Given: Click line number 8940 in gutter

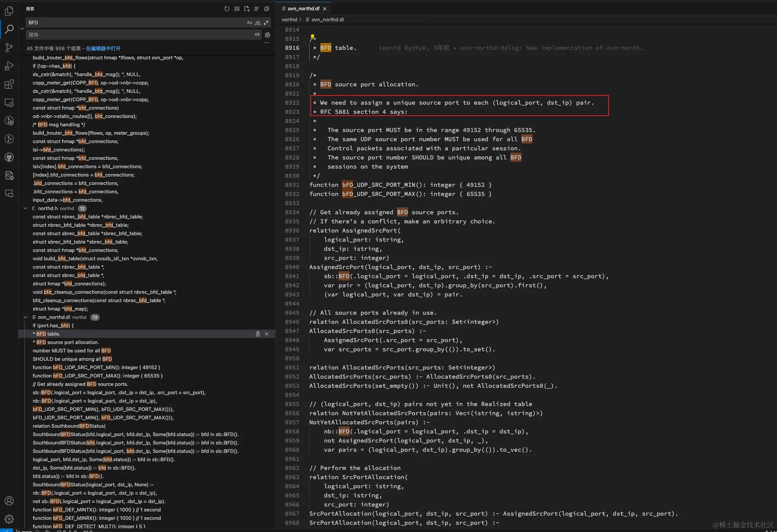Looking at the screenshot, I should [292, 267].
